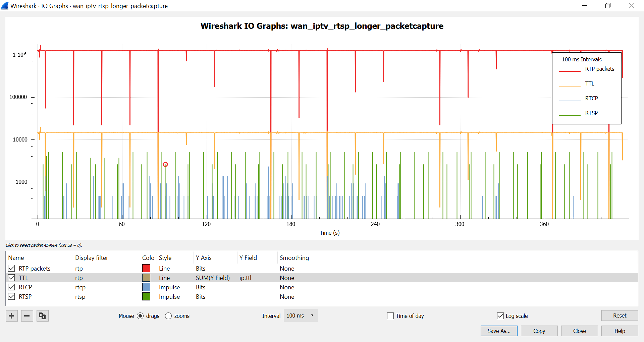This screenshot has width=644, height=342.
Task: Click the Reset button
Action: click(x=620, y=316)
